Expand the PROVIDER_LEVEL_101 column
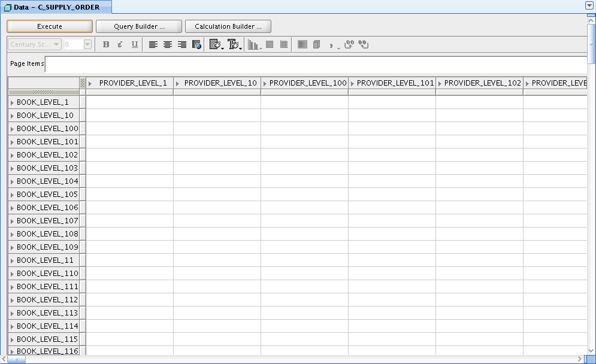Image resolution: width=596 pixels, height=364 pixels. click(x=352, y=84)
